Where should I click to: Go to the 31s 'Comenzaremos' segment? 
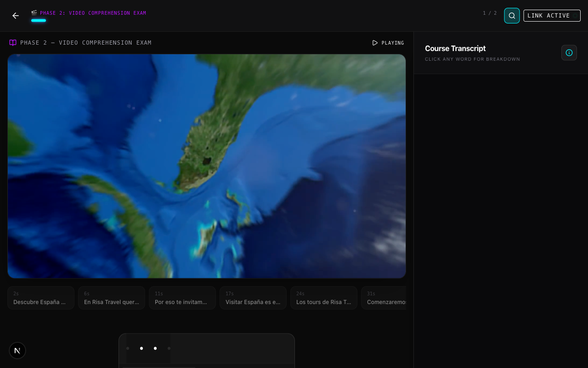click(x=385, y=298)
